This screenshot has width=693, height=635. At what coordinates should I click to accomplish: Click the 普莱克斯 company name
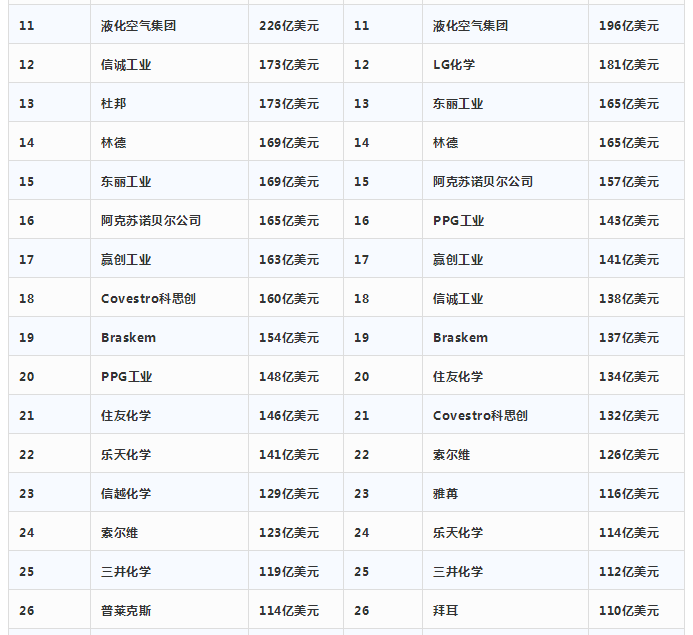tap(126, 611)
